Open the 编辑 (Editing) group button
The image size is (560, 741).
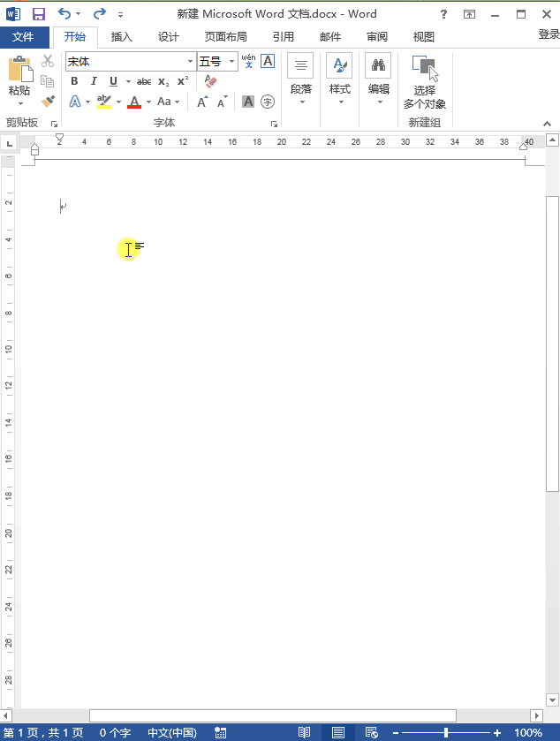tap(378, 79)
